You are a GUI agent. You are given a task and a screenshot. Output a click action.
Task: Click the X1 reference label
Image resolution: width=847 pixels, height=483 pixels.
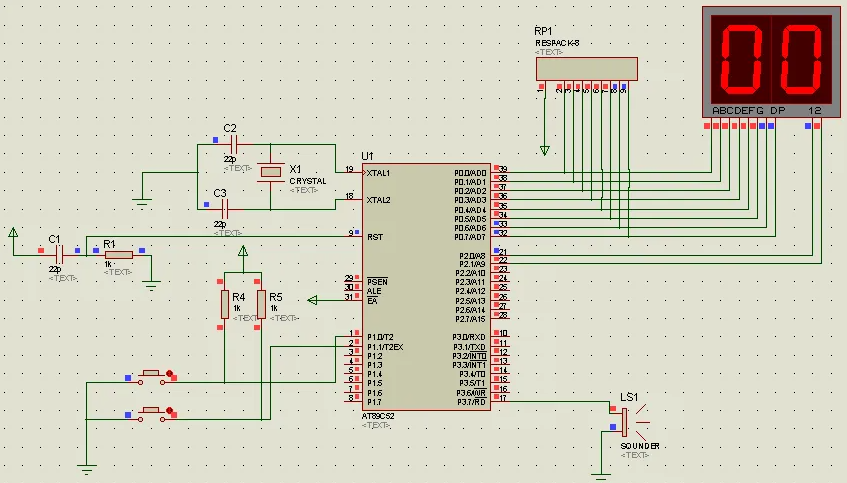pos(295,169)
